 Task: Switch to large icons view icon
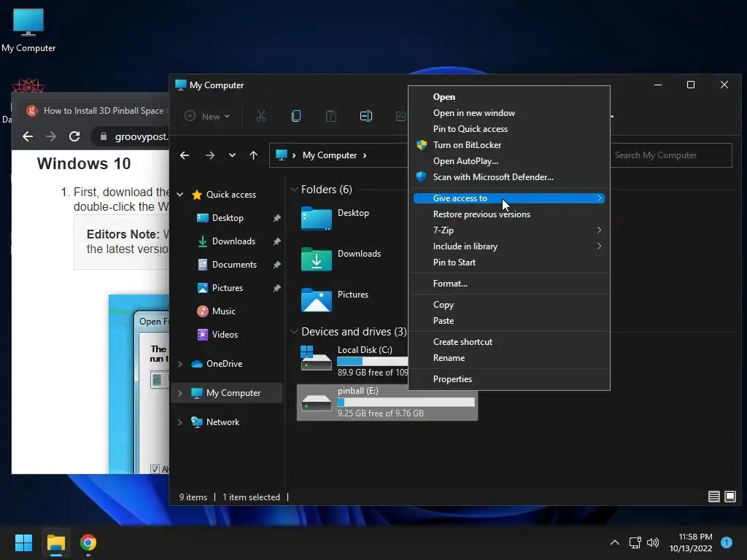(729, 497)
